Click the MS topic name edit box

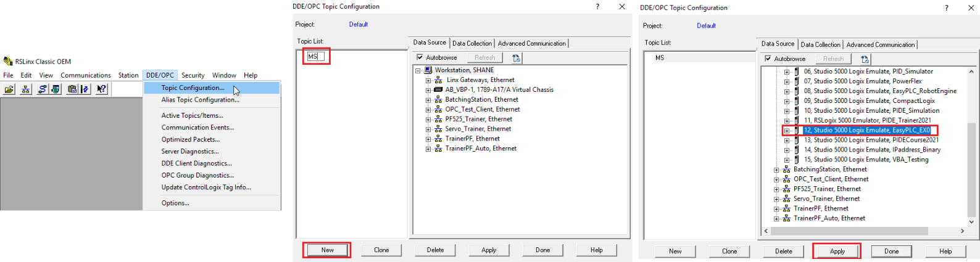315,57
